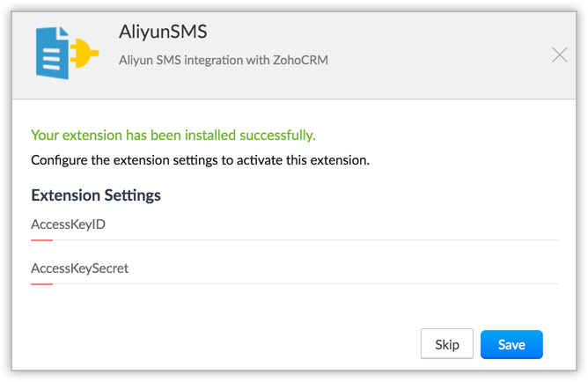
Task: Click the AccessKeyID field label
Action: tap(69, 224)
